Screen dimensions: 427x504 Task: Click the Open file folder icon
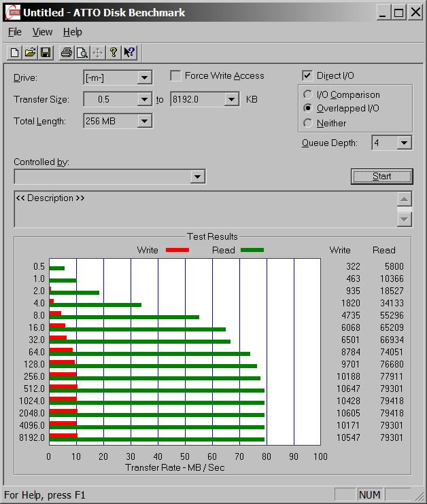[x=30, y=52]
